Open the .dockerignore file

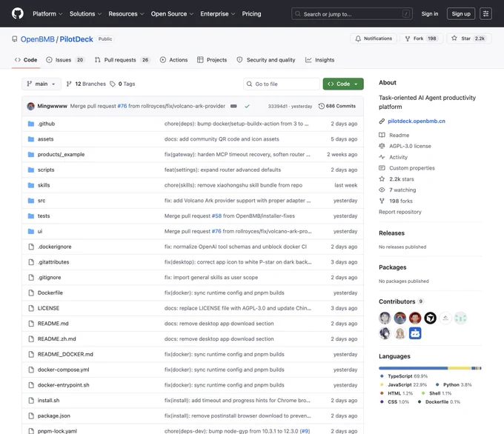(x=55, y=247)
